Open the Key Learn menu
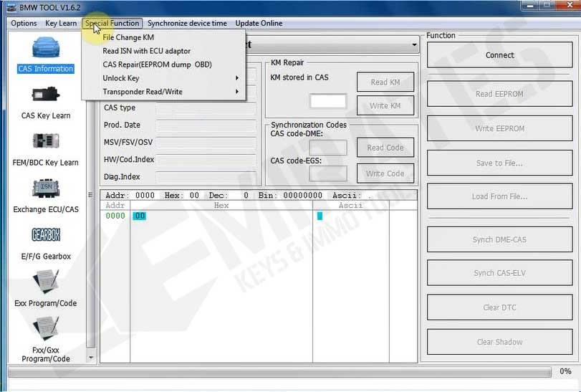 61,24
